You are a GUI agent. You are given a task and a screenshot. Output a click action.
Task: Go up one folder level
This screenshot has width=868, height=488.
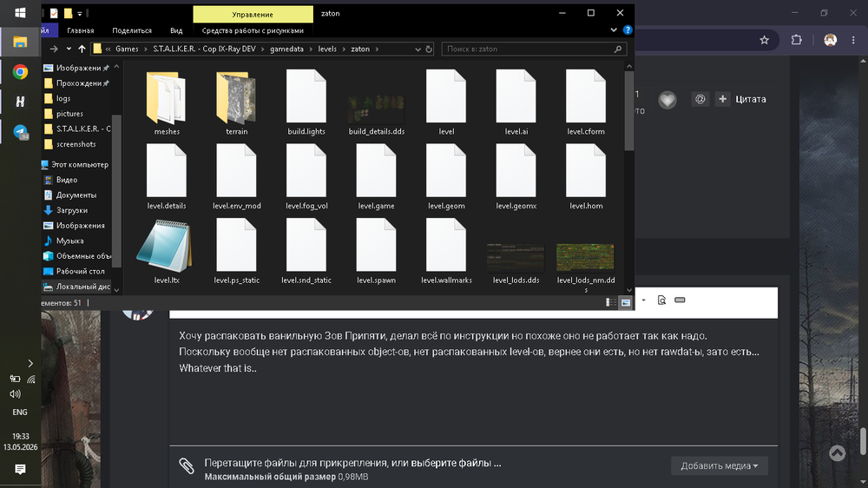pyautogui.click(x=82, y=49)
